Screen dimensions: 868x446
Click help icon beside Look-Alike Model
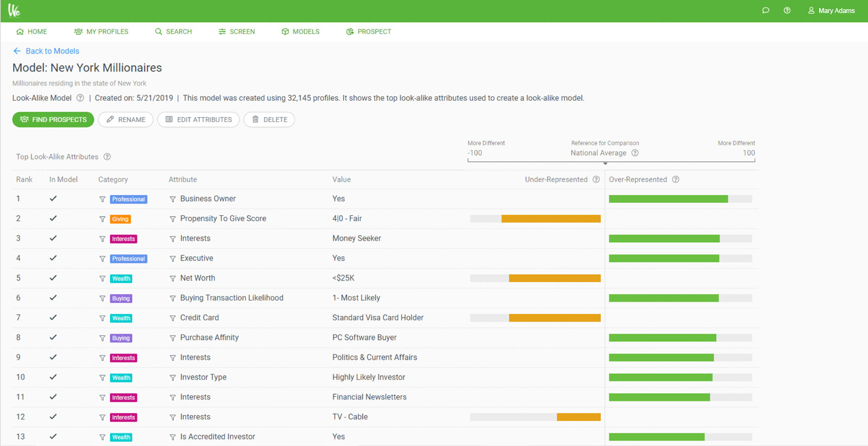(80, 98)
